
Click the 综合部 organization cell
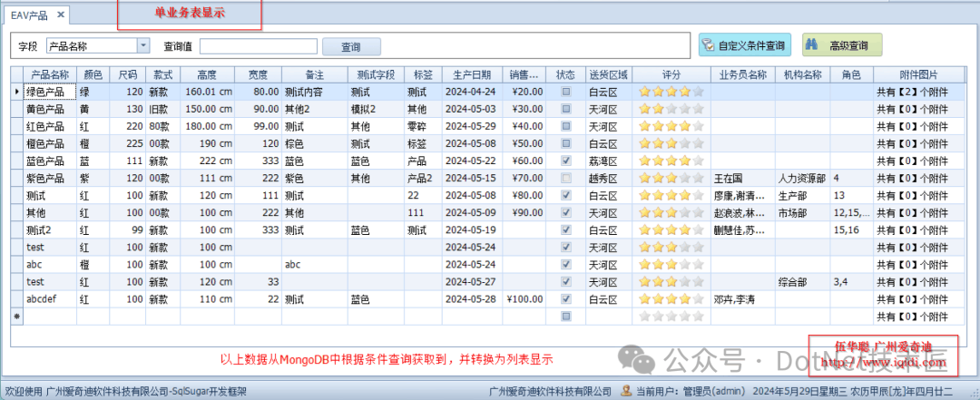803,282
